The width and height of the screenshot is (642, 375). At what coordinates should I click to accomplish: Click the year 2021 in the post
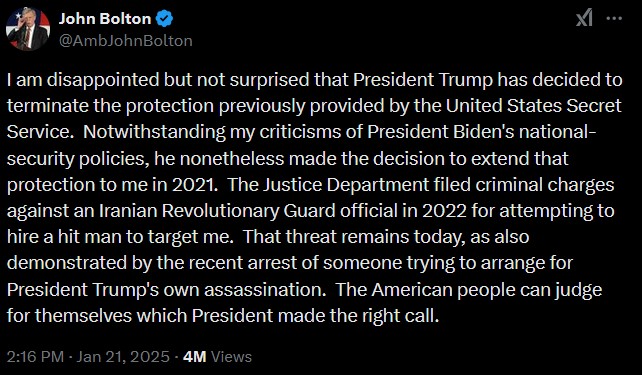point(194,185)
